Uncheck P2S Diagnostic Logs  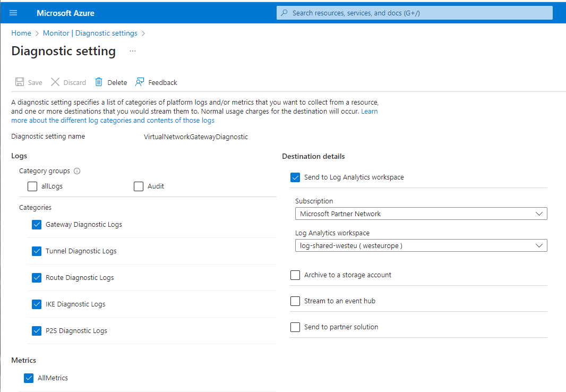(37, 330)
